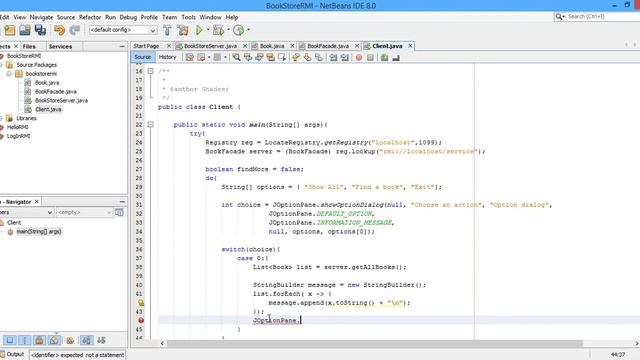The height and width of the screenshot is (360, 640).
Task: Click the Clean and Build Project icon
Action: [183, 30]
